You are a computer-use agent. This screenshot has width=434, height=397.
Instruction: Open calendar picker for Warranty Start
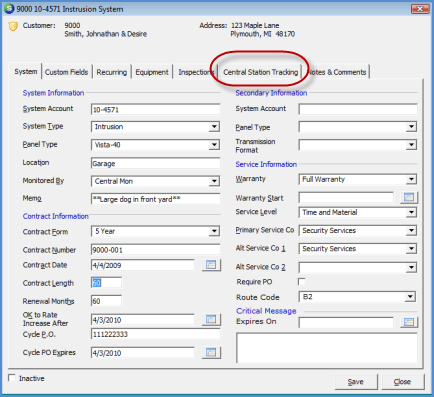pyautogui.click(x=409, y=197)
